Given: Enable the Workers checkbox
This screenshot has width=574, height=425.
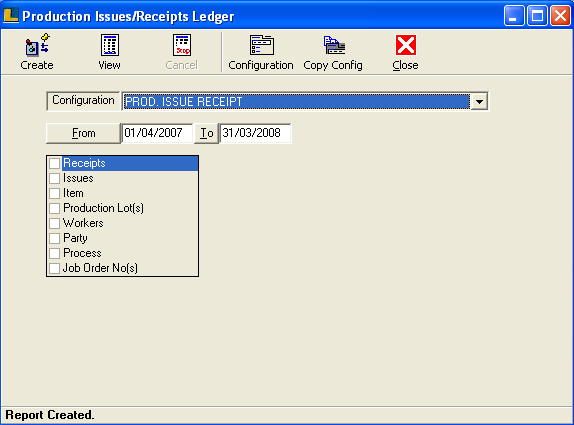Looking at the screenshot, I should pyautogui.click(x=55, y=223).
